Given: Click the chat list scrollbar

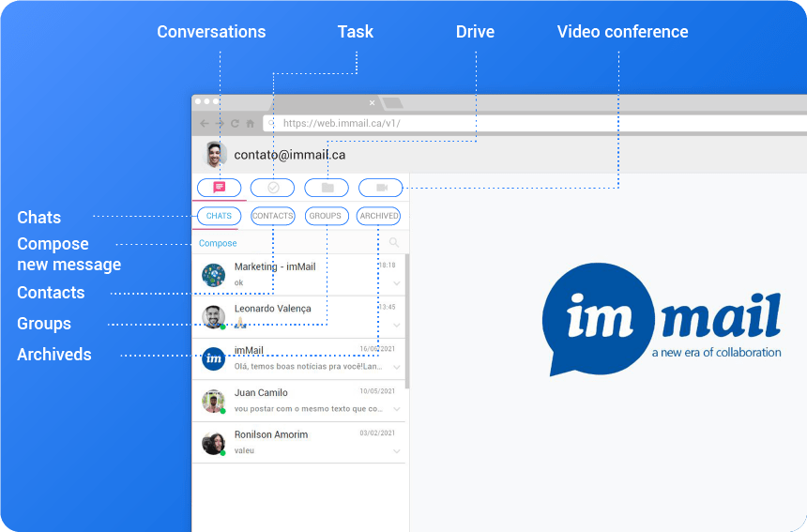Looking at the screenshot, I should point(407,322).
